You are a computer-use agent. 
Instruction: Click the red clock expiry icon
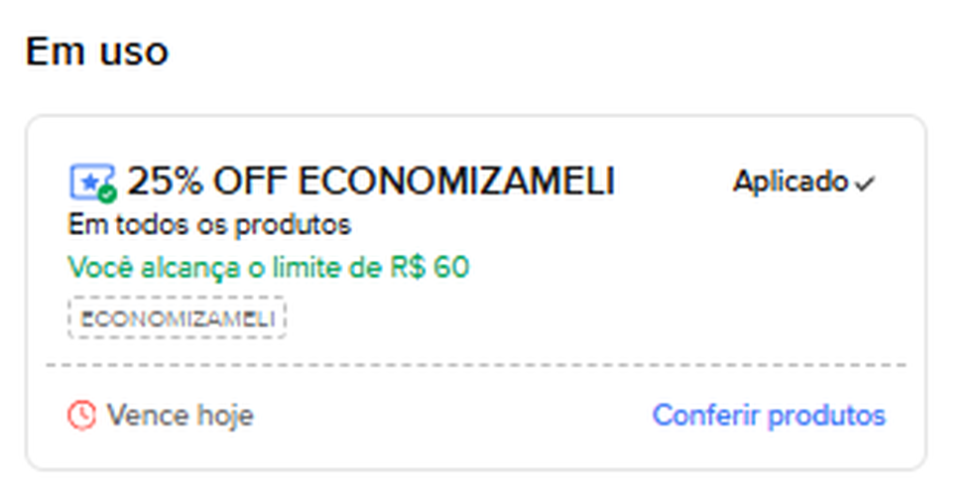pyautogui.click(x=81, y=415)
